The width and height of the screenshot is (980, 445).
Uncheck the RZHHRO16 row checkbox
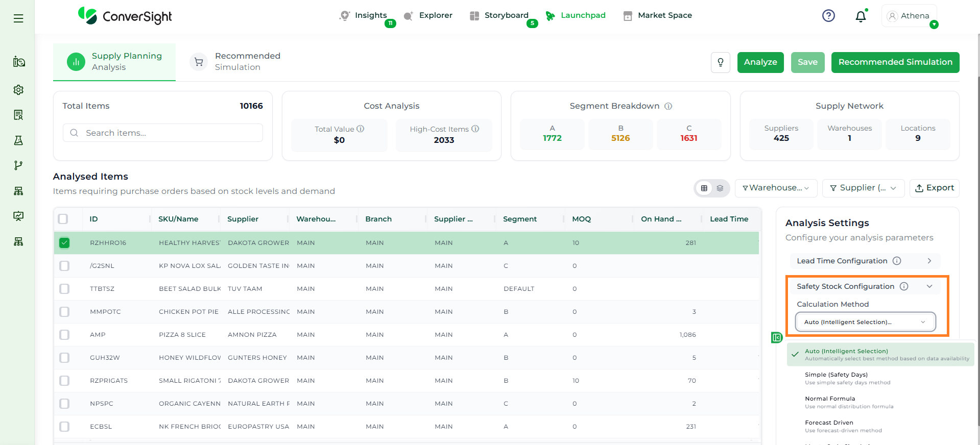64,243
